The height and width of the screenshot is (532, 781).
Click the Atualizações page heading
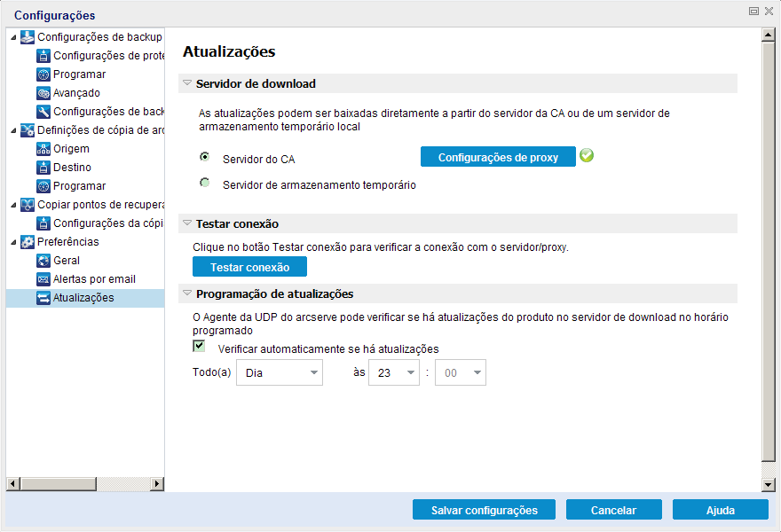point(229,51)
